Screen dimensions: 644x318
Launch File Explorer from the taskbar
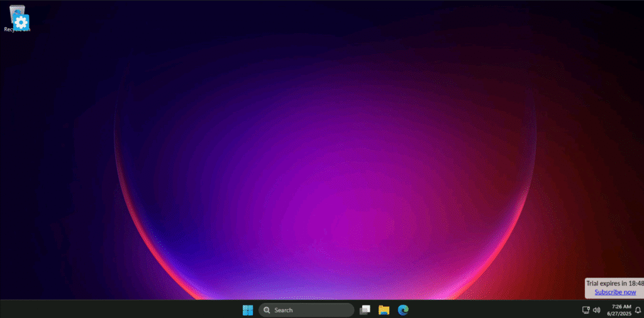pyautogui.click(x=384, y=310)
